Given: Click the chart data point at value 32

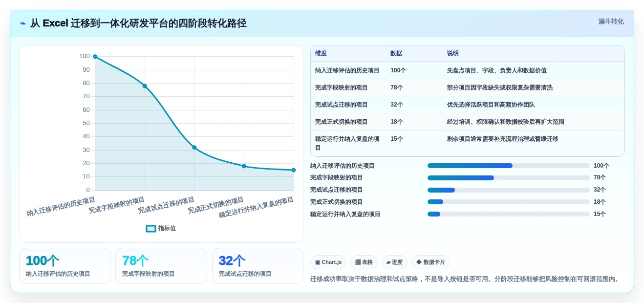Looking at the screenshot, I should tap(194, 148).
